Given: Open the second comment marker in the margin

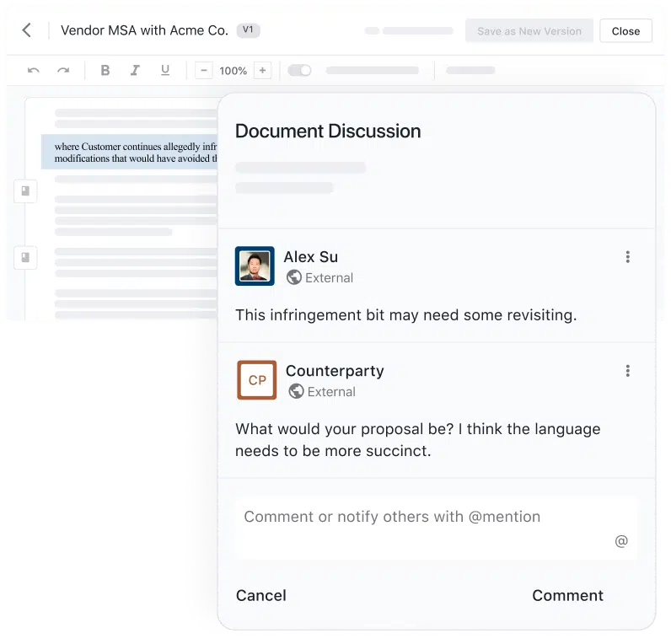Looking at the screenshot, I should tap(25, 258).
